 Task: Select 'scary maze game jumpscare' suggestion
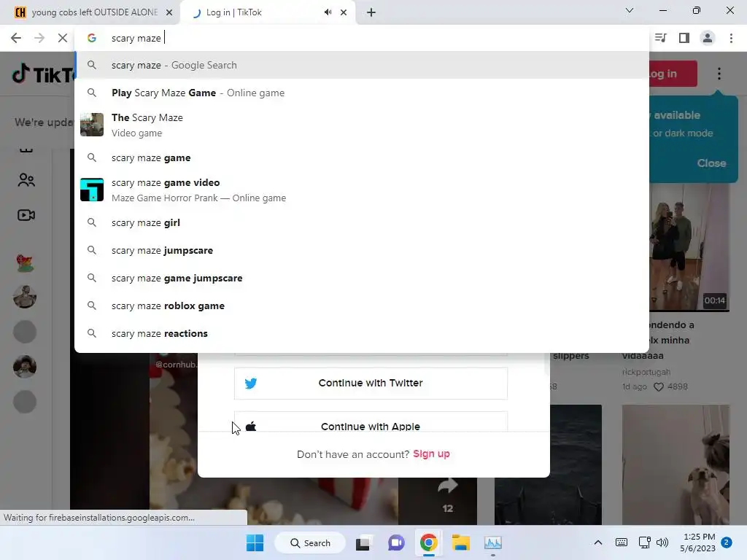[362, 278]
